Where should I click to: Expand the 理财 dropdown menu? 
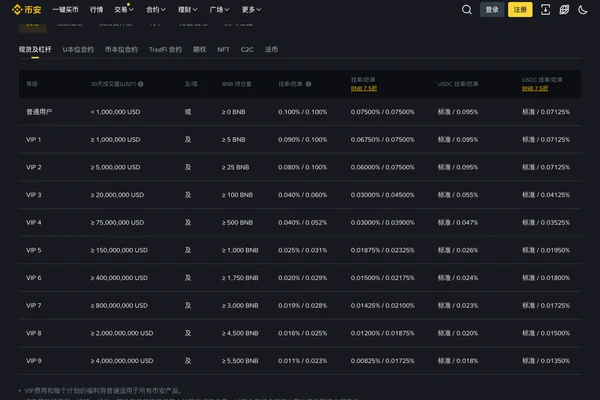pyautogui.click(x=188, y=10)
